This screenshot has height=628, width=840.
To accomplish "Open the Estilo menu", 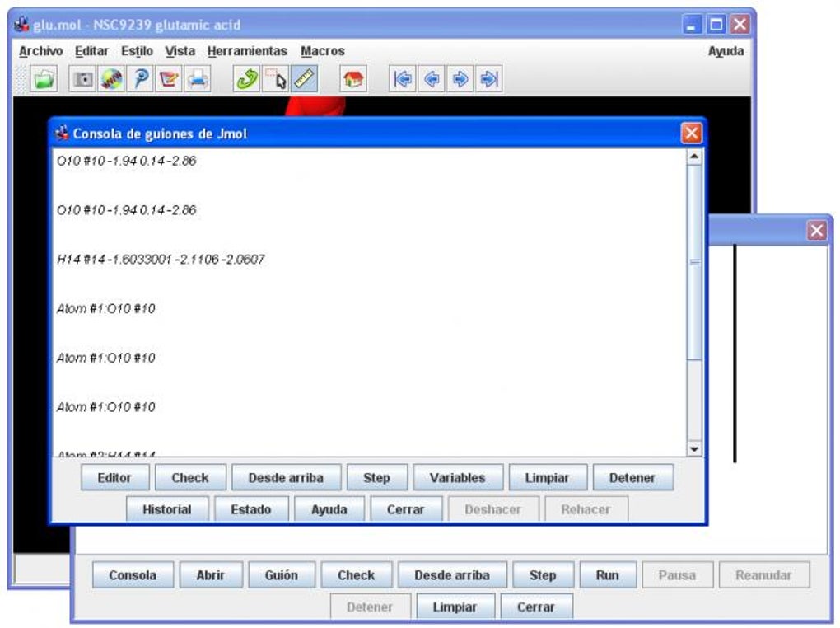I will click(137, 51).
